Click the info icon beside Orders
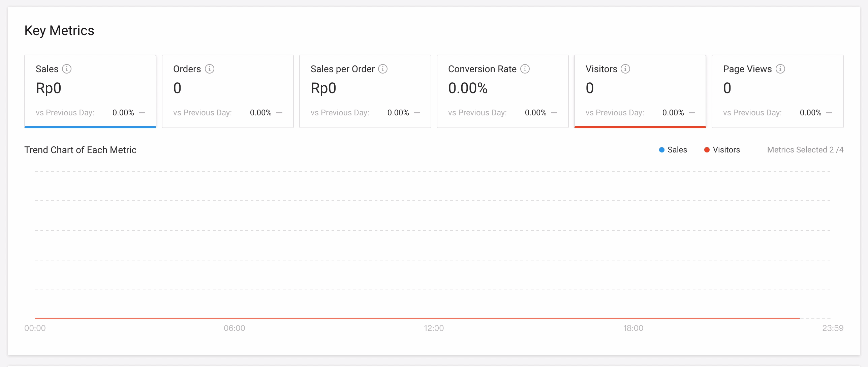The width and height of the screenshot is (868, 367). click(x=210, y=69)
